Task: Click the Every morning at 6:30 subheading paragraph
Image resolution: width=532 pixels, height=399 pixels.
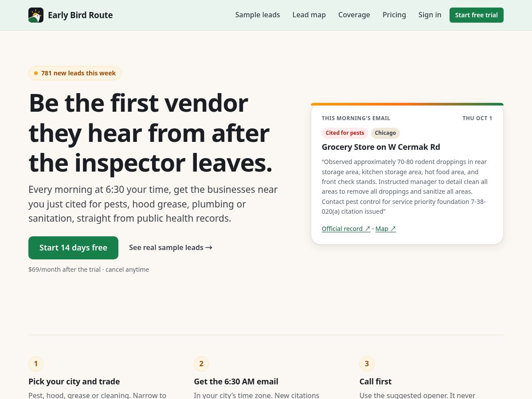Action: [x=153, y=204]
